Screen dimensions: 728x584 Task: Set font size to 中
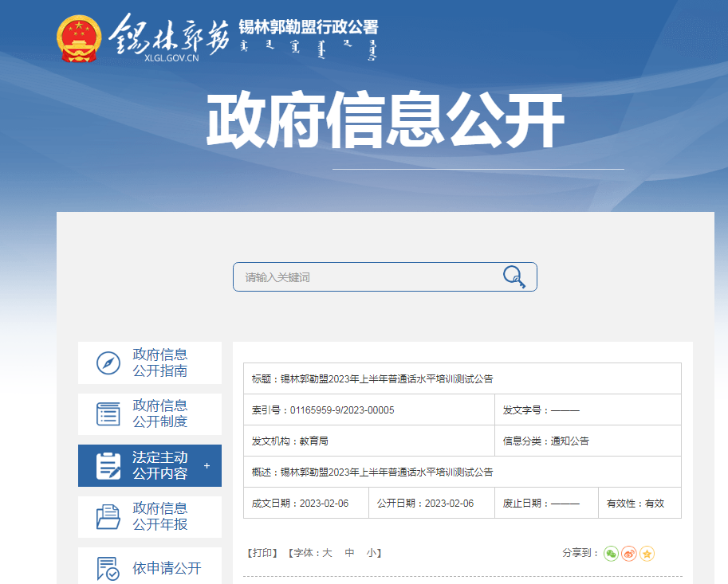pyautogui.click(x=349, y=553)
